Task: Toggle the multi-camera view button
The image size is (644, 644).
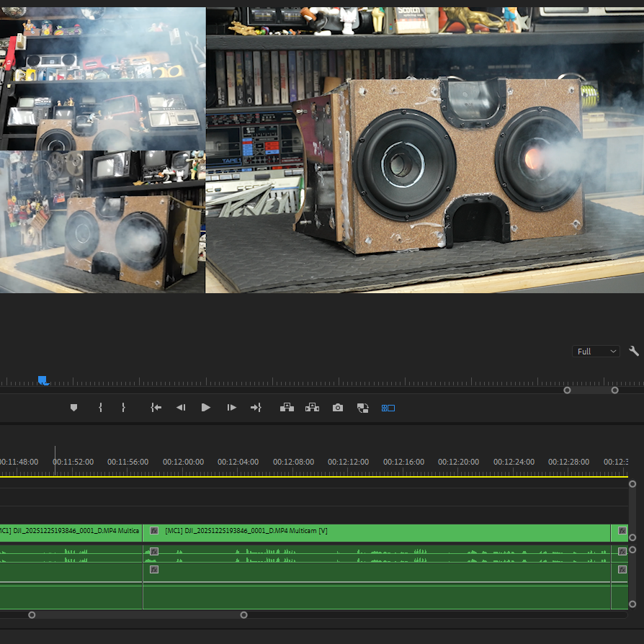Action: (388, 408)
